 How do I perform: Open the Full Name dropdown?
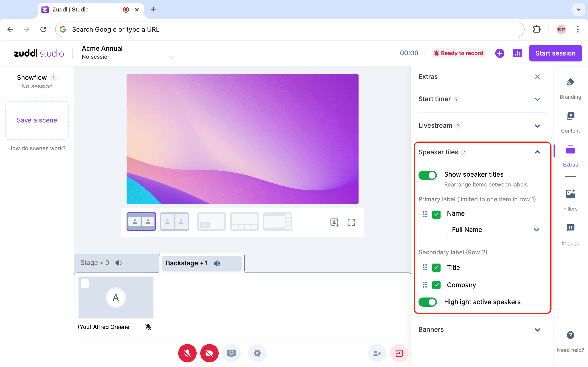[496, 230]
